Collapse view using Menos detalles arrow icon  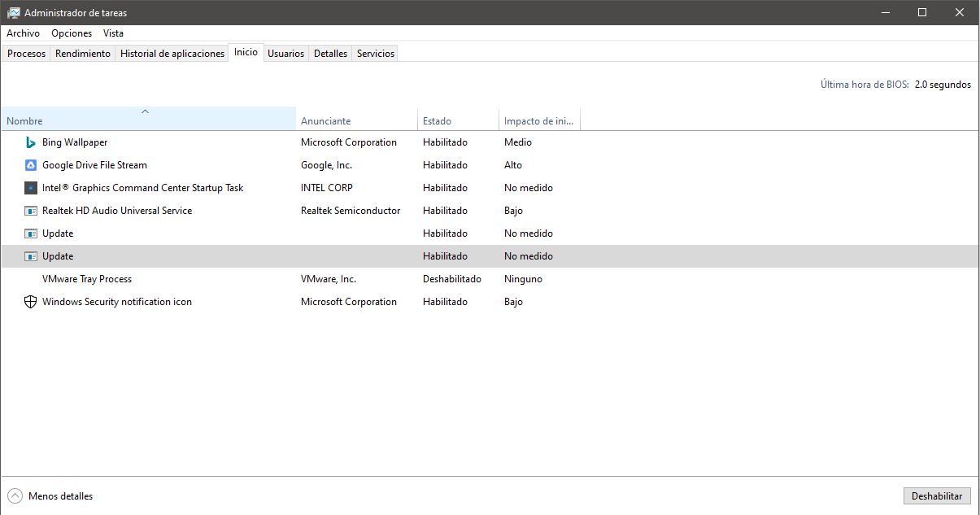(15, 495)
